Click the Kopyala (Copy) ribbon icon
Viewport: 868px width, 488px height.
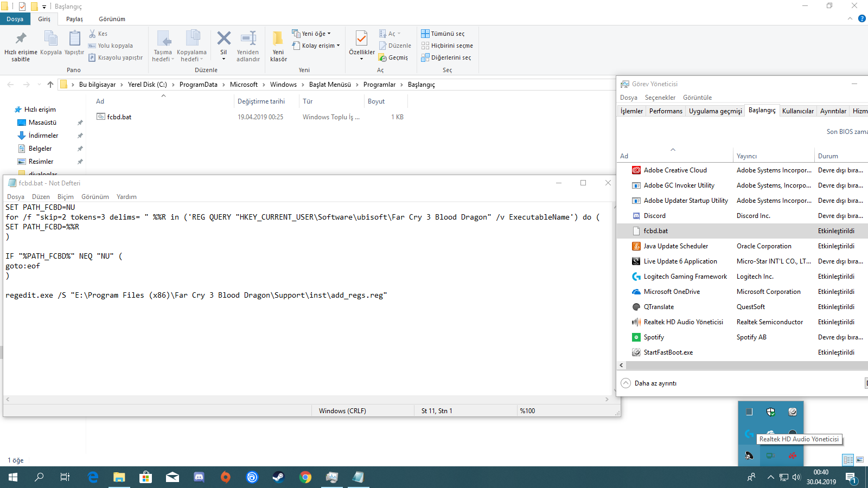[x=50, y=38]
